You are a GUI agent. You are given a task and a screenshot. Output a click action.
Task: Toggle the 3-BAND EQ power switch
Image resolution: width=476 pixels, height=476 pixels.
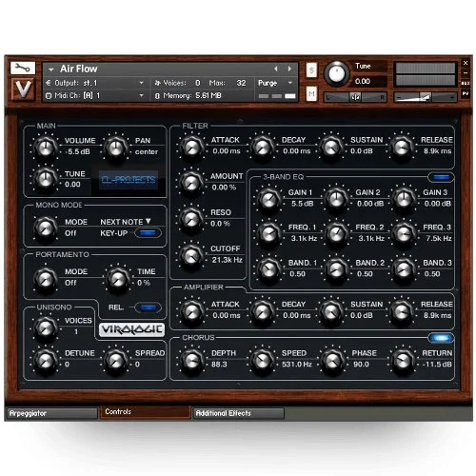coord(441,177)
